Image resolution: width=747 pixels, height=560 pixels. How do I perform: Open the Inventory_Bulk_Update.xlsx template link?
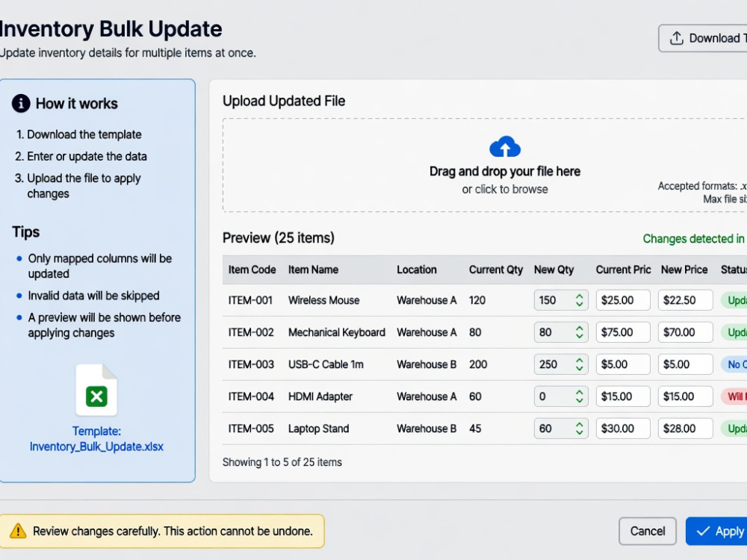pyautogui.click(x=96, y=447)
